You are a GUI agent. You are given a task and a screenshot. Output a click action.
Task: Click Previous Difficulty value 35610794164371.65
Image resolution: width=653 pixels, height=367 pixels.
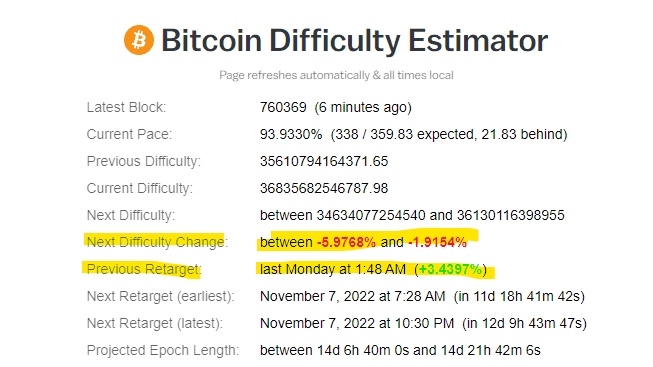324,161
